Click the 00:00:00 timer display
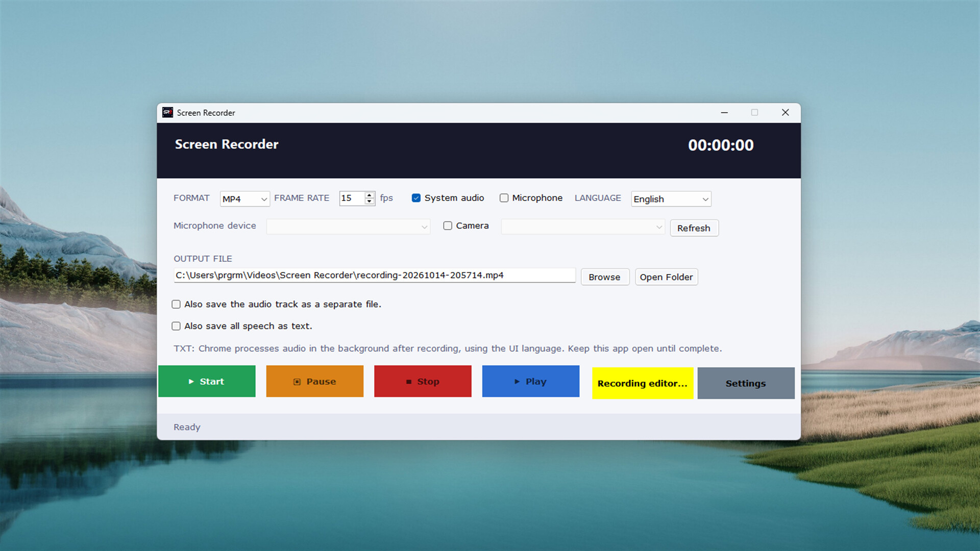 (721, 145)
